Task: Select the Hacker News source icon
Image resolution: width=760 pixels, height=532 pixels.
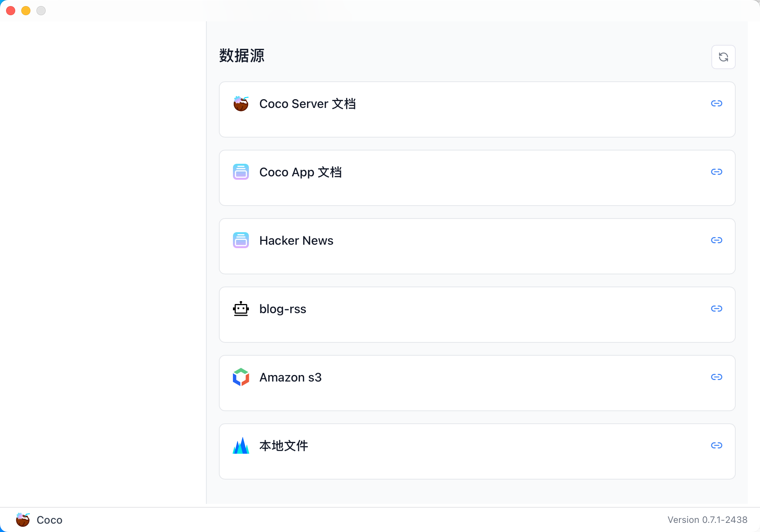Action: (x=240, y=240)
